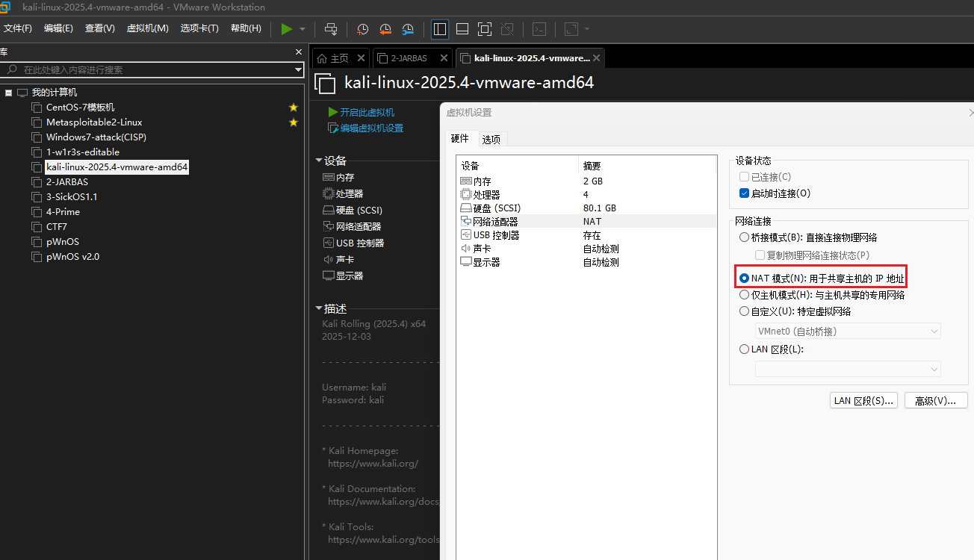Click the send Ctrl+Alt+Del toolbar icon
This screenshot has height=560, width=974.
331,29
